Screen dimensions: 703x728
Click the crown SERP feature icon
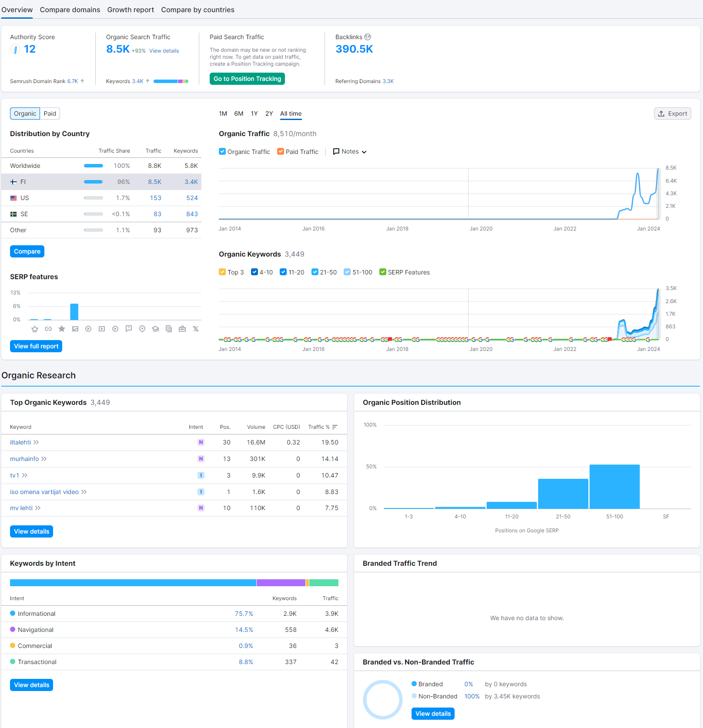tap(35, 329)
